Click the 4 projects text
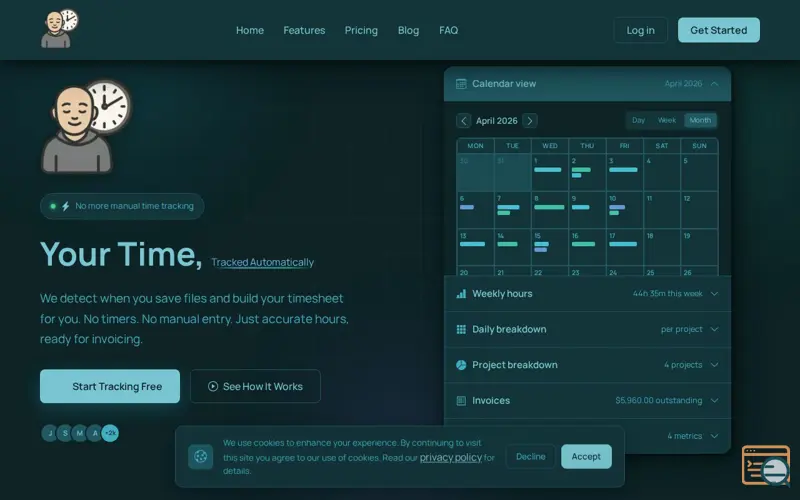The image size is (800, 500). coord(683,365)
